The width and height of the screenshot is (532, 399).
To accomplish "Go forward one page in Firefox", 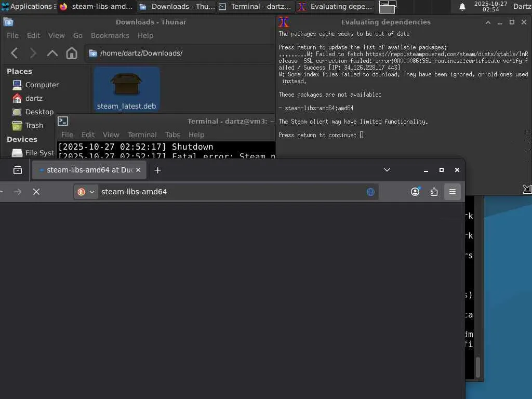I will (18, 192).
